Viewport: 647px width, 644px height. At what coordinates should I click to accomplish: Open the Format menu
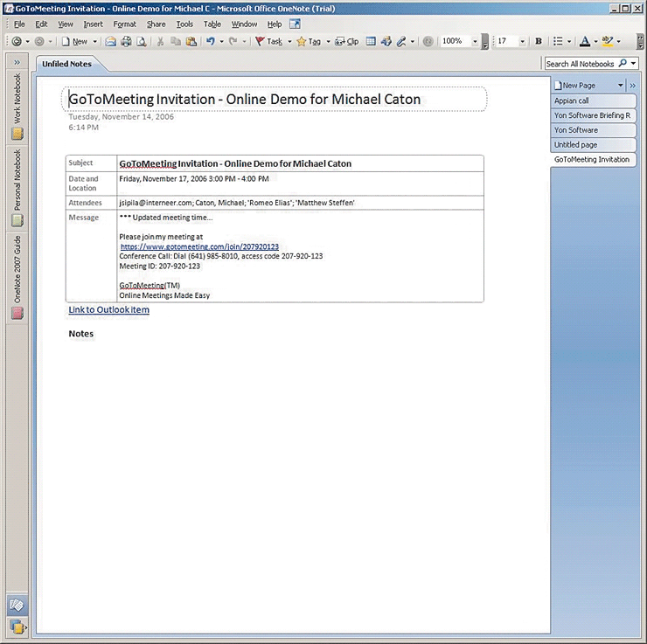(124, 24)
